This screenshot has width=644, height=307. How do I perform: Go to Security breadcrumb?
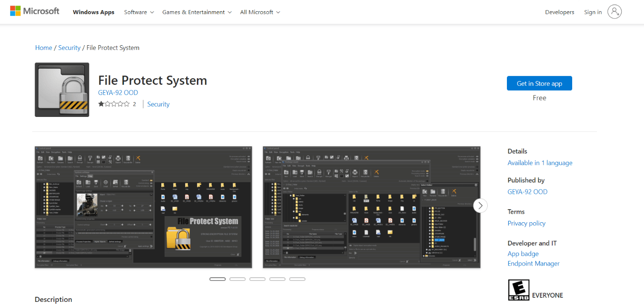[69, 48]
